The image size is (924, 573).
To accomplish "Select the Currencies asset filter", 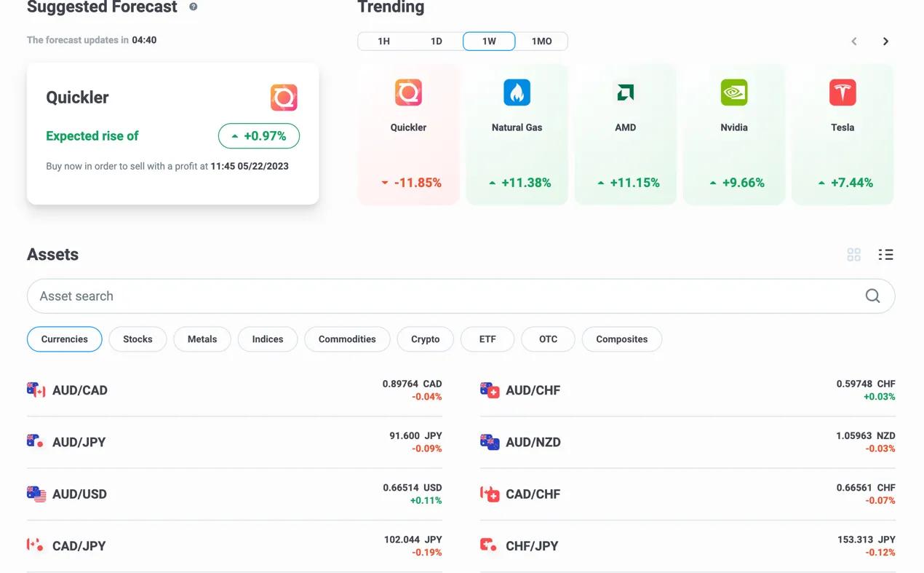I will tap(65, 339).
